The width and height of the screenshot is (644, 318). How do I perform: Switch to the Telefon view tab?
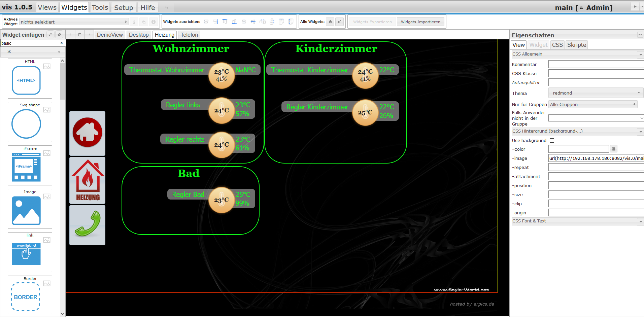[189, 35]
